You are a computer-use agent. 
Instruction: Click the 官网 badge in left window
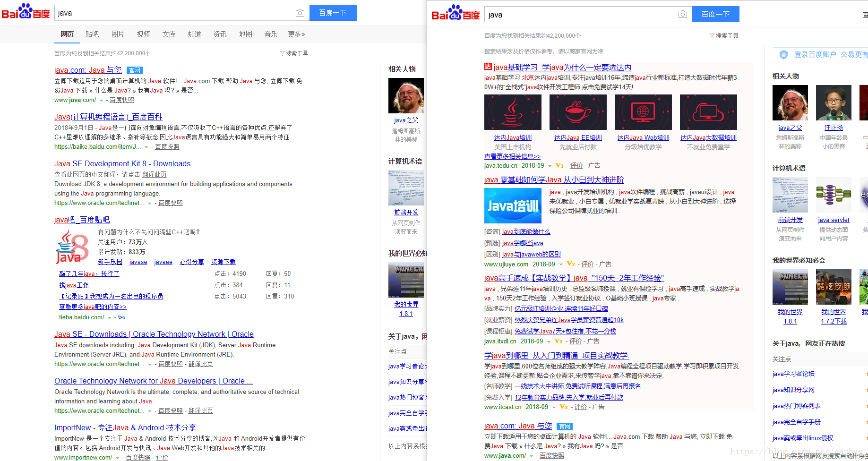(135, 70)
